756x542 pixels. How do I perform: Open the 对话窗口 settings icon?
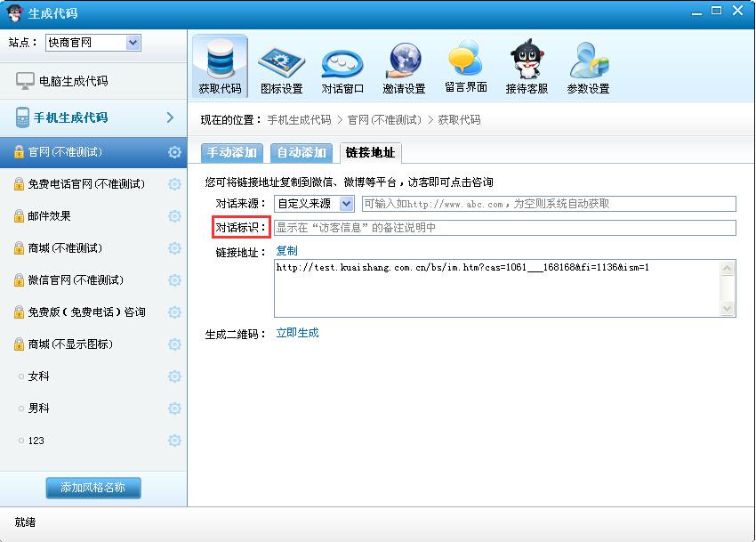point(342,61)
